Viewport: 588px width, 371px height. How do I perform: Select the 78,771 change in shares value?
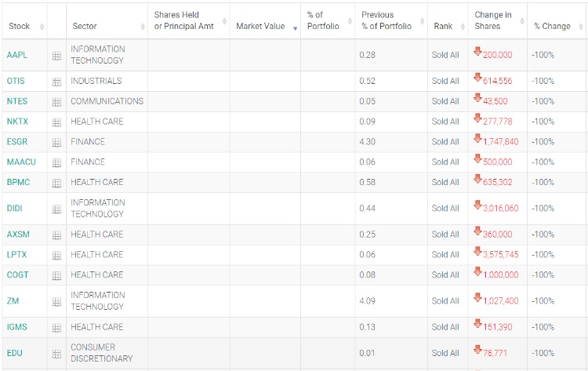[495, 353]
